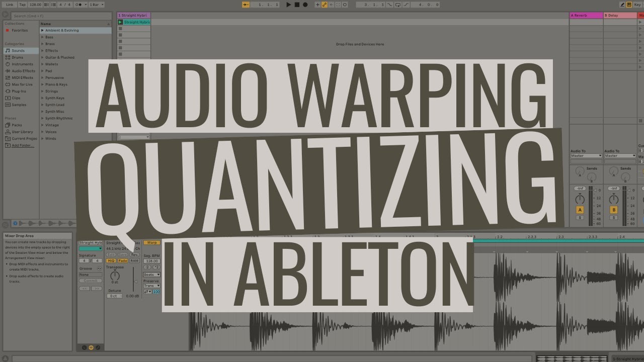Click the browser preview headphone icon
The height and width of the screenshot is (362, 644).
coord(15,223)
